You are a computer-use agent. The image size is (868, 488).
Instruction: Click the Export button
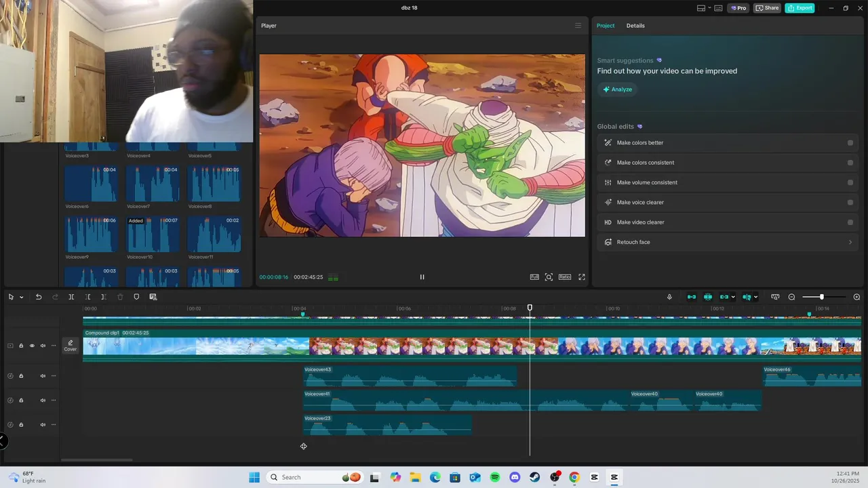click(x=800, y=8)
